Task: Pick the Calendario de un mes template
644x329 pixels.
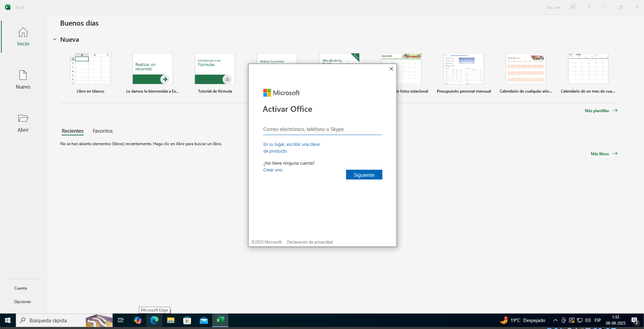Action: click(x=588, y=73)
